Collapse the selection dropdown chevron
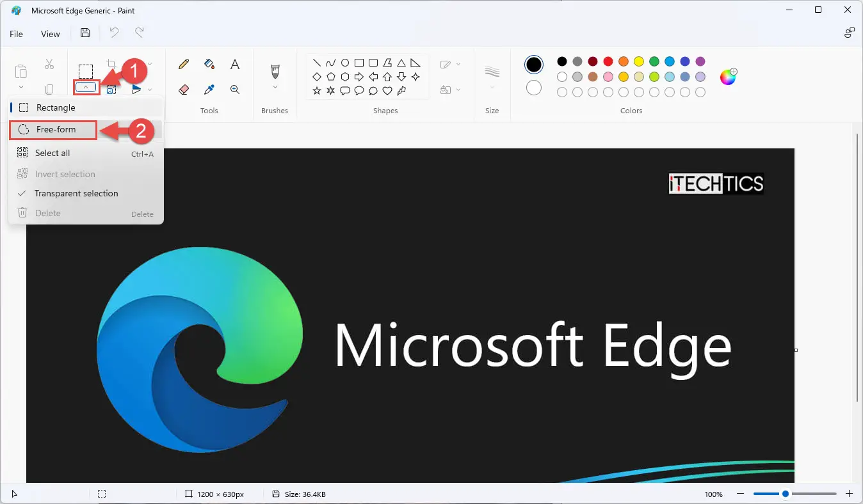863x504 pixels. click(86, 88)
